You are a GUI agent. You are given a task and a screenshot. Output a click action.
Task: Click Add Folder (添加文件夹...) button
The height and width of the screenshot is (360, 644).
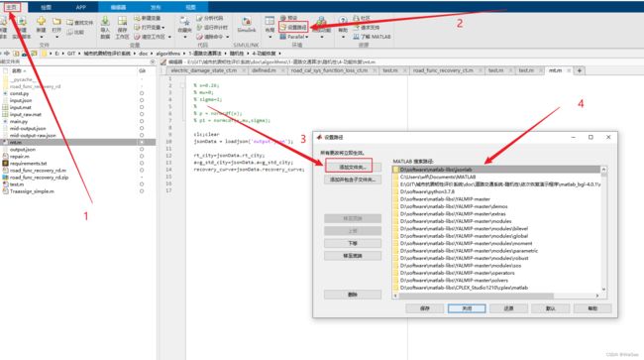click(353, 168)
